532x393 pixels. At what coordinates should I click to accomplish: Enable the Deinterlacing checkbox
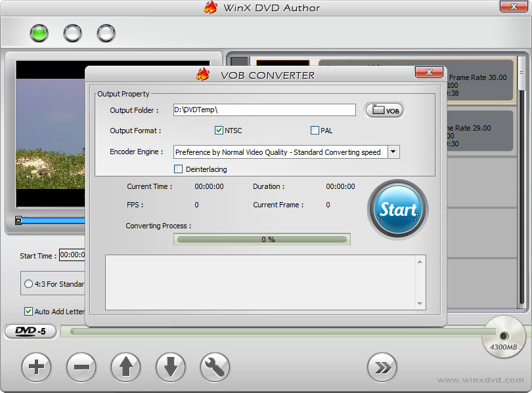[178, 169]
